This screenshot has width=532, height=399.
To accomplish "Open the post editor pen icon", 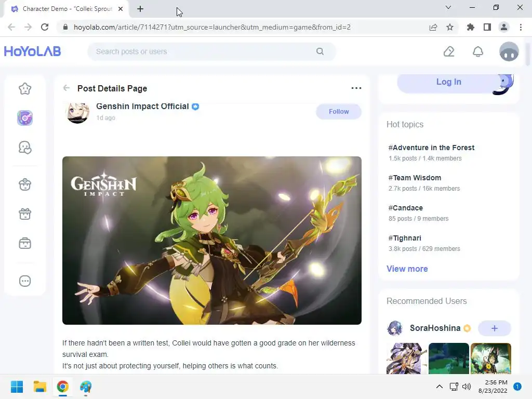I will pos(449,51).
